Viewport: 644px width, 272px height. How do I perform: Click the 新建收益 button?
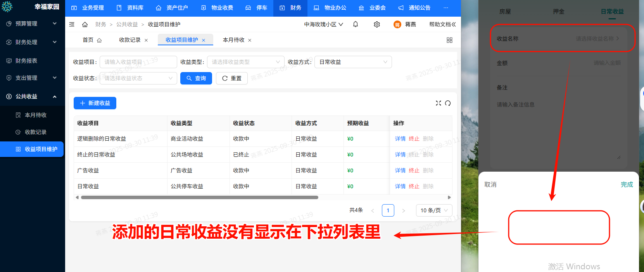(x=95, y=103)
